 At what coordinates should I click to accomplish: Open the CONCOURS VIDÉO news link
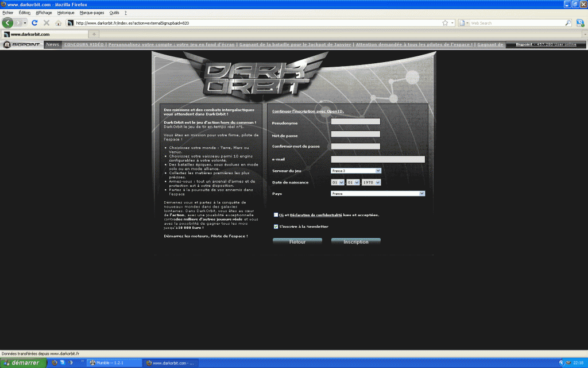pos(84,44)
